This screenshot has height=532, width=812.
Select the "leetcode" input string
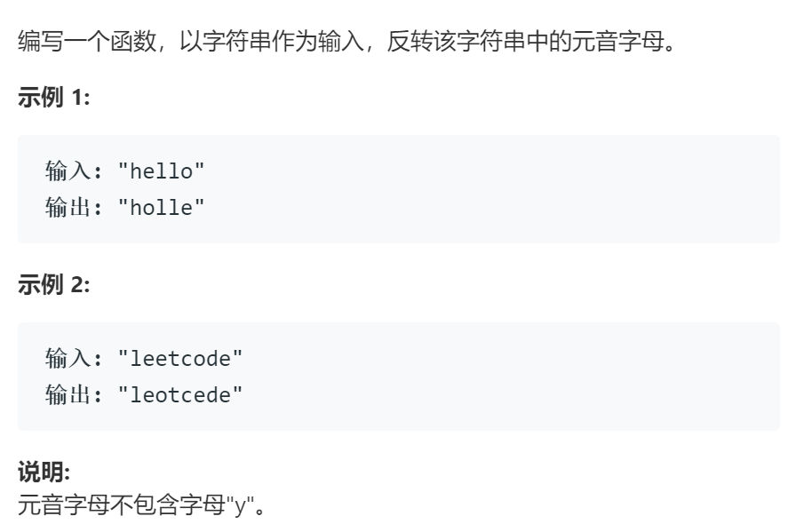(180, 359)
